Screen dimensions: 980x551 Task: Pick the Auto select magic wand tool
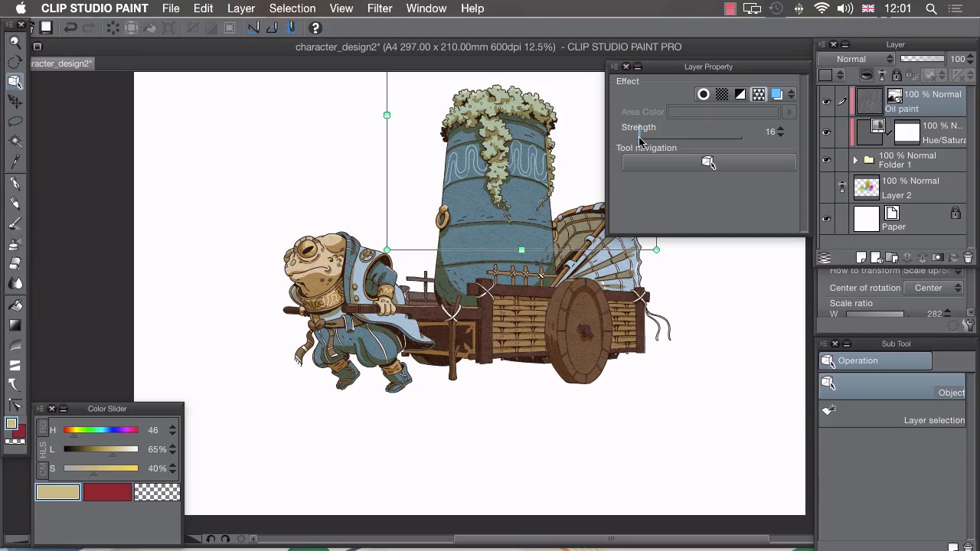coord(15,142)
